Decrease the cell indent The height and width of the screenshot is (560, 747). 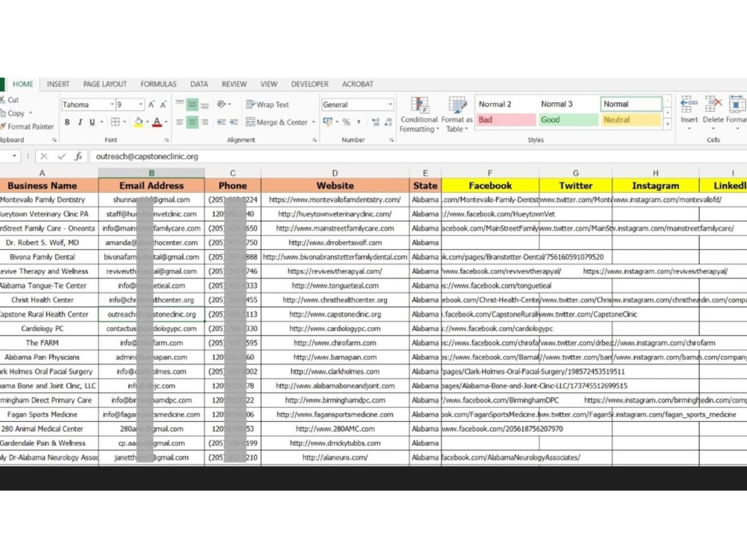(x=222, y=122)
